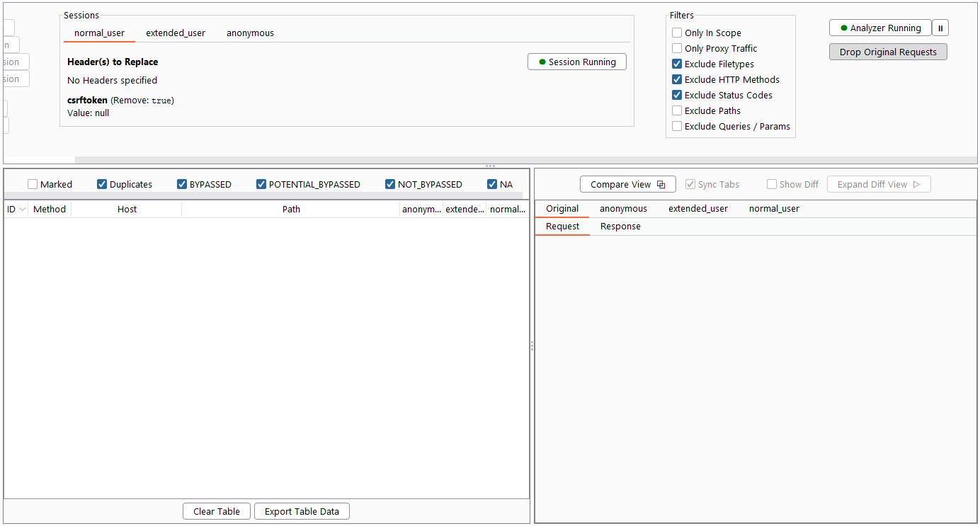Screen dimensions: 980x526
Task: Click Drop Original Requests button
Action: click(888, 52)
